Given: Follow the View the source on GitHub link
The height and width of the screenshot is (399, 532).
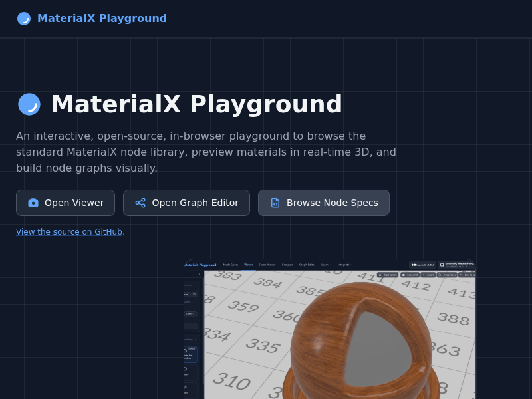Looking at the screenshot, I should point(69,231).
